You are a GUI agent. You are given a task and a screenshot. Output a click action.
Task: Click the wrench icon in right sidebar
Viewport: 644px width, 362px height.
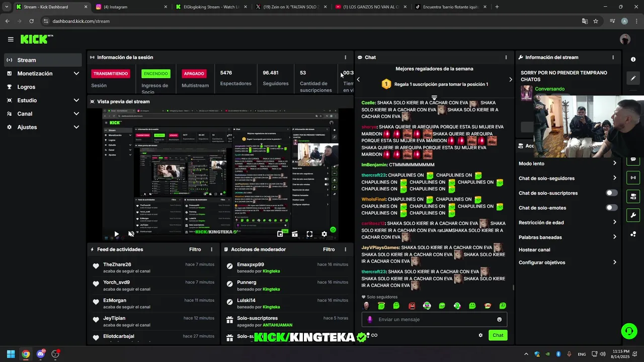[x=633, y=215]
